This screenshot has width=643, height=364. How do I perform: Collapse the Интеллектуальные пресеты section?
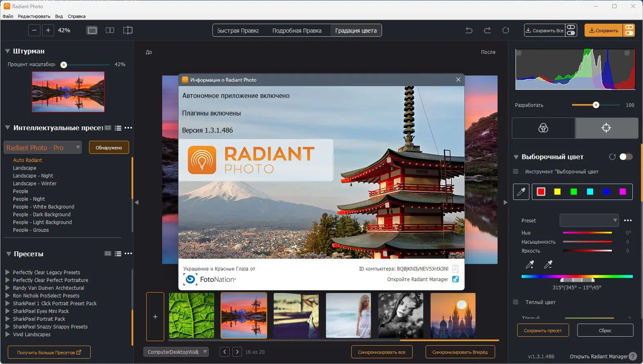tap(7, 128)
